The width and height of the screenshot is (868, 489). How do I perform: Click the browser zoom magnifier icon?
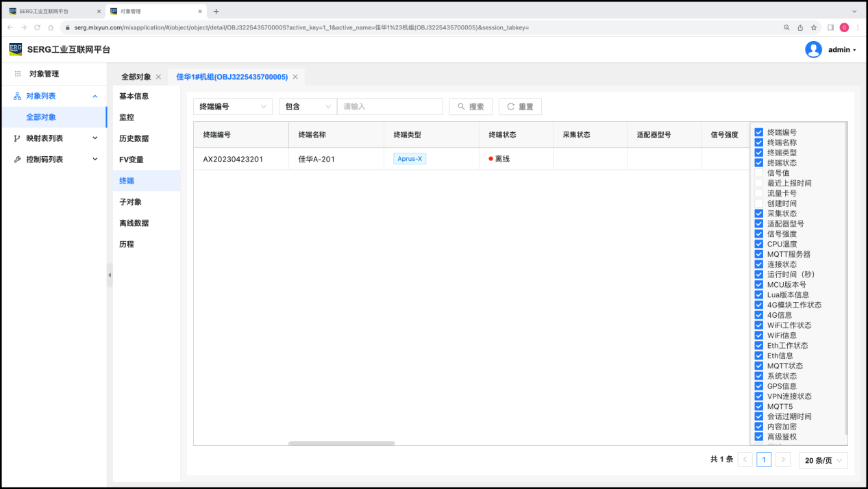[x=786, y=27]
